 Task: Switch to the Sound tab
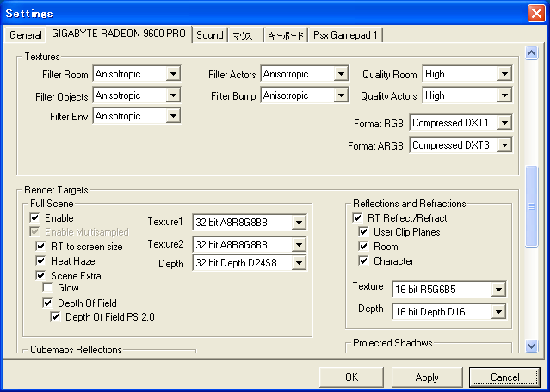[209, 35]
